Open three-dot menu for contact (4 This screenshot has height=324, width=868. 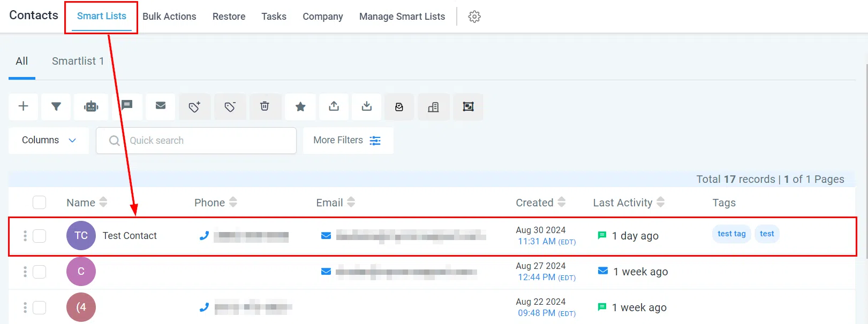pyautogui.click(x=25, y=307)
